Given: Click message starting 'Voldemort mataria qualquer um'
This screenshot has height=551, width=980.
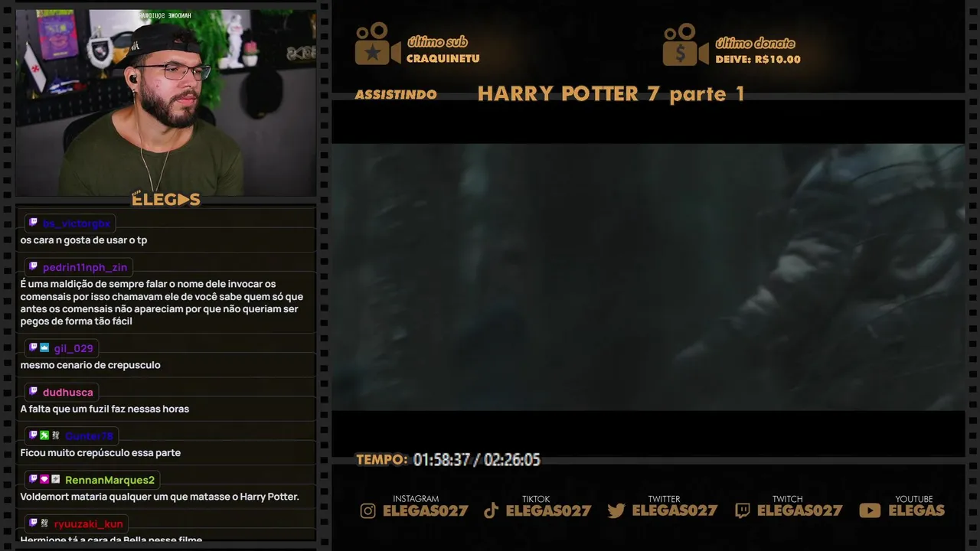Looking at the screenshot, I should (x=159, y=497).
